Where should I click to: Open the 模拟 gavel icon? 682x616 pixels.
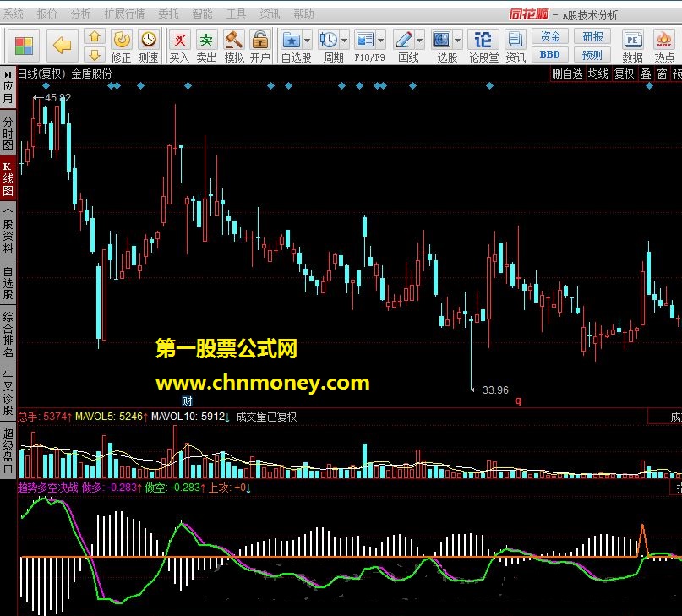point(233,40)
